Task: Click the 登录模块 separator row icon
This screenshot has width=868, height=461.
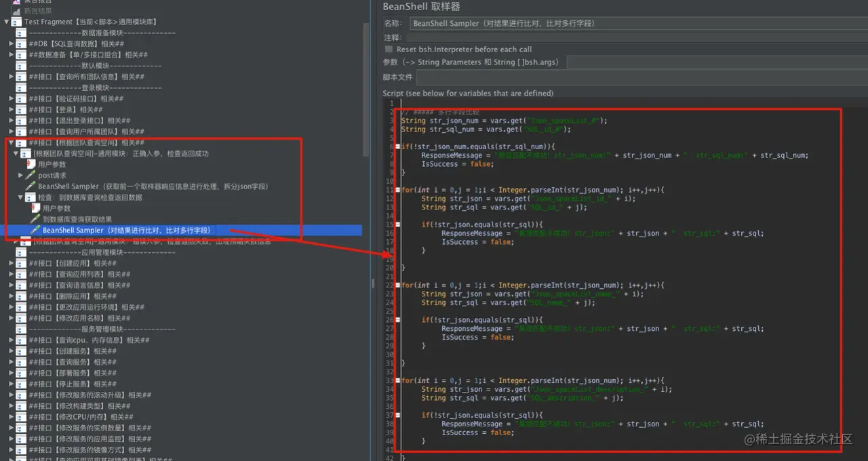Action: pos(22,87)
